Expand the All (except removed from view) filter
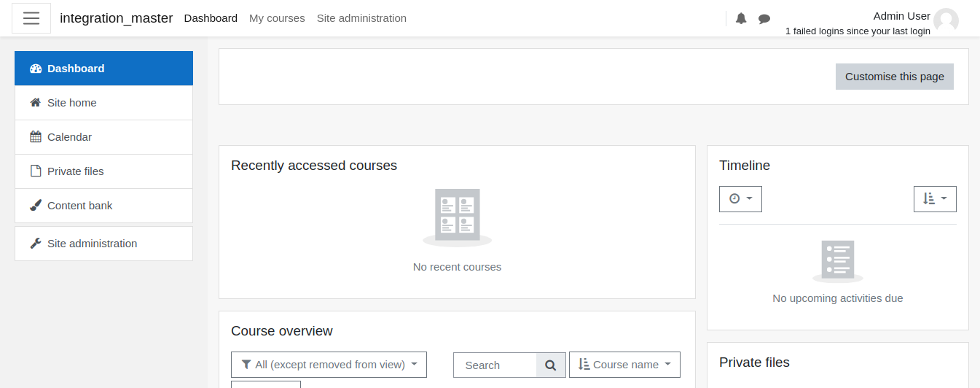980x388 pixels. pos(329,365)
